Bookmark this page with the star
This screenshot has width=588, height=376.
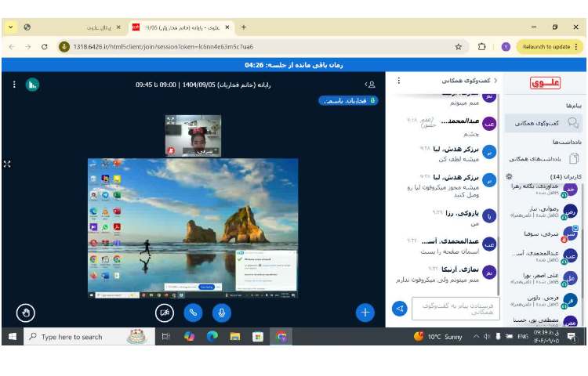(x=459, y=47)
